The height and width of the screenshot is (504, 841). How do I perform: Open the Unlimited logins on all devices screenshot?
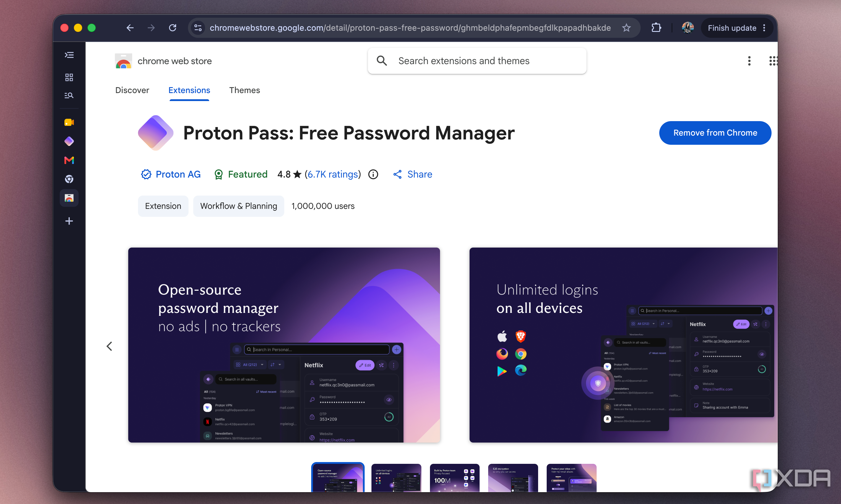(x=623, y=345)
